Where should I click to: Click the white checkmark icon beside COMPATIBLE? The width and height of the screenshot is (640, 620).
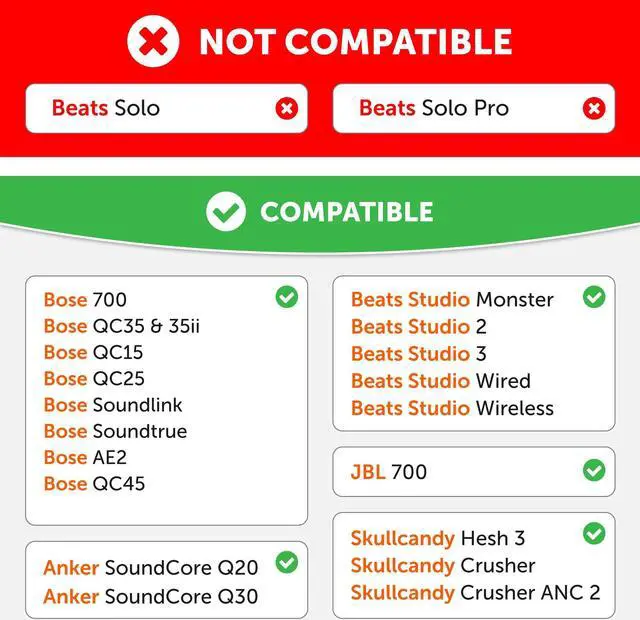(226, 211)
